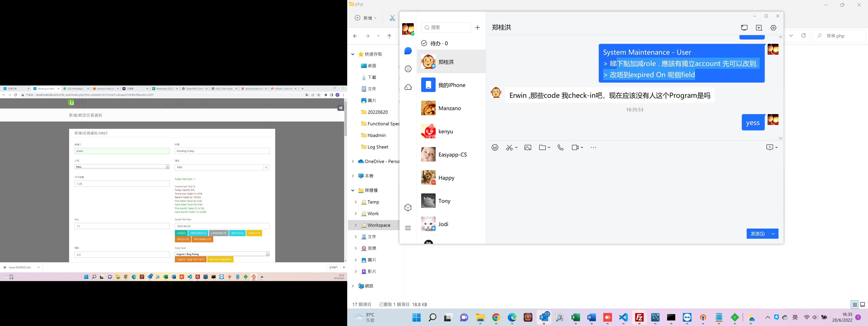The image size is (868, 326).
Task: Collapse the 快速存取 tree node
Action: pos(353,54)
